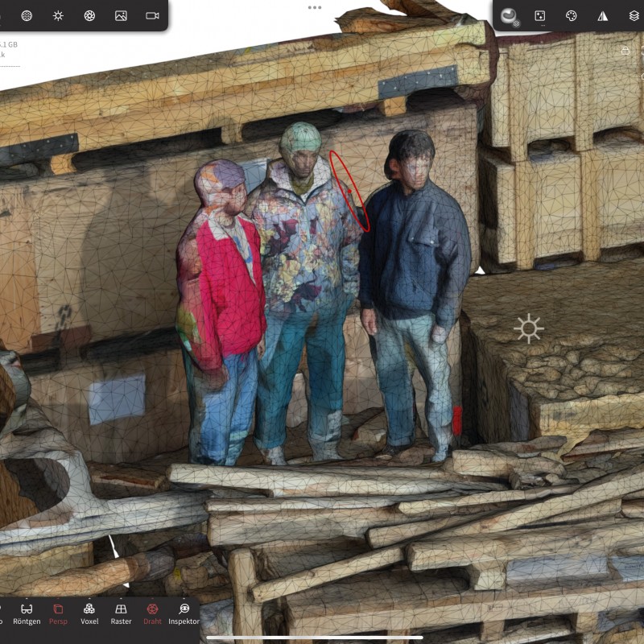Open the painting palette menu
The width and height of the screenshot is (644, 644).
[572, 15]
